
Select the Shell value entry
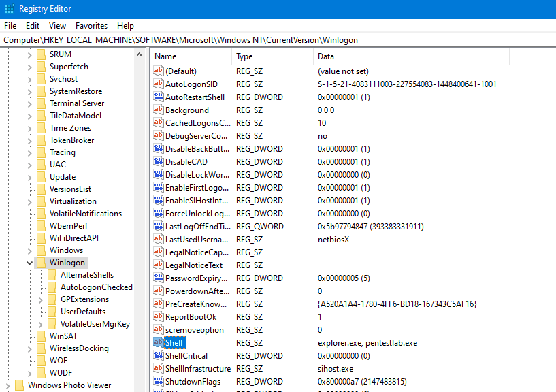(174, 343)
